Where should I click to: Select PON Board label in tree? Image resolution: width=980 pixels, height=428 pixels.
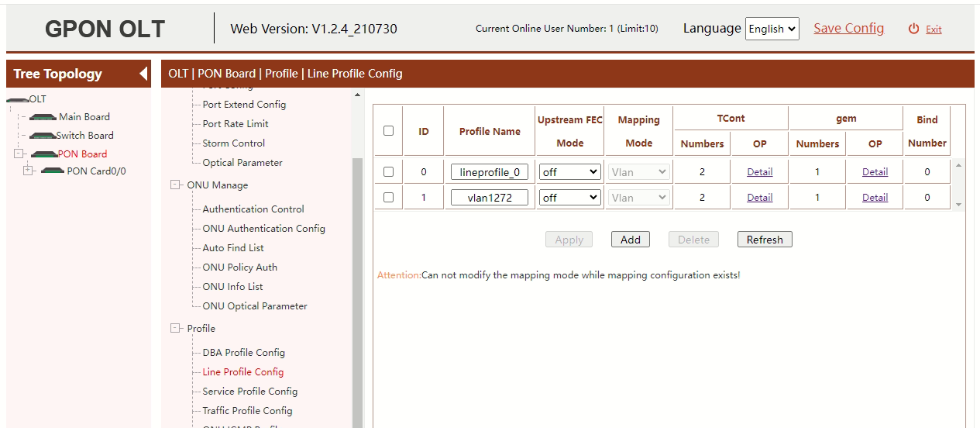(x=83, y=154)
